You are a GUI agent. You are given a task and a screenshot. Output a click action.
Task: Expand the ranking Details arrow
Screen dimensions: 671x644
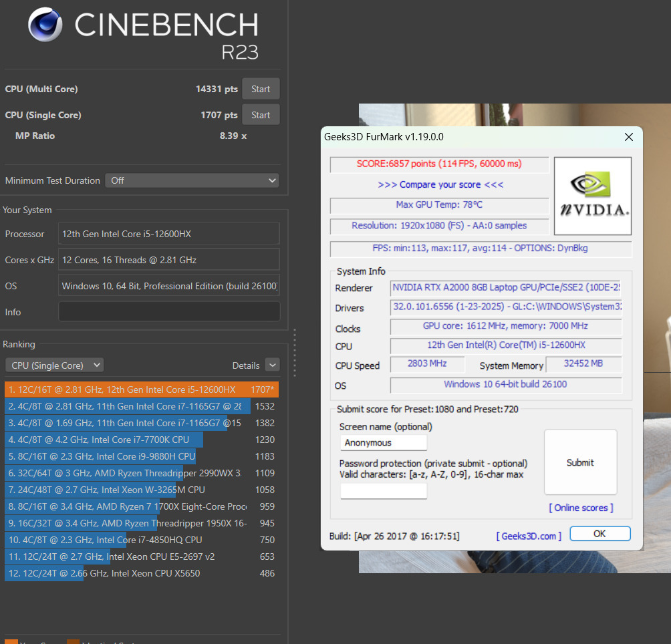point(273,365)
